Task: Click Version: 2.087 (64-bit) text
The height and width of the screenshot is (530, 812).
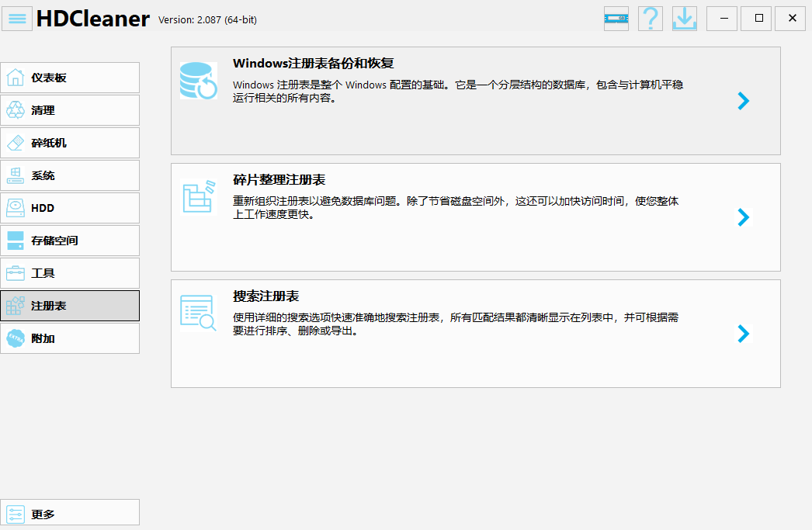Action: tap(208, 19)
